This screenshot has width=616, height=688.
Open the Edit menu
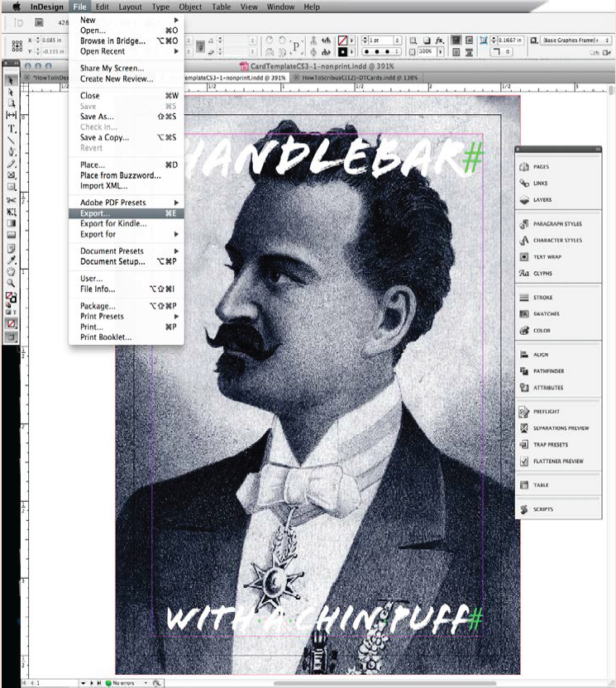pyautogui.click(x=103, y=7)
